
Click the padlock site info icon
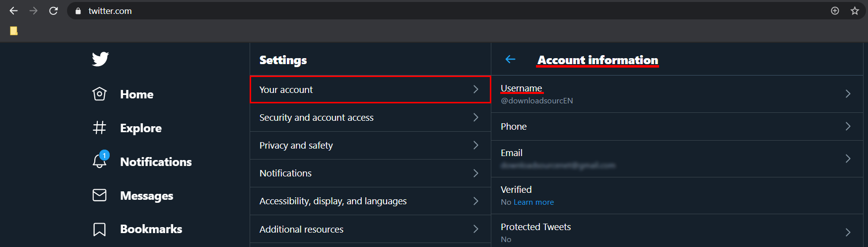point(78,11)
